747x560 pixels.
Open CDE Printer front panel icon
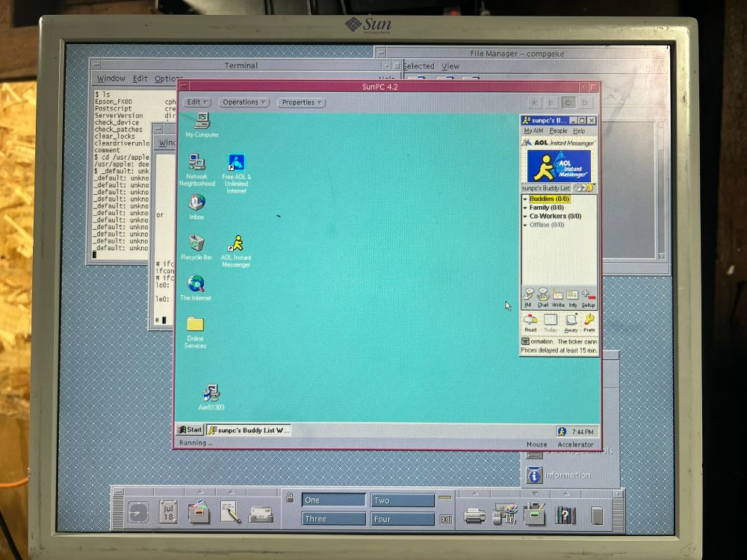click(x=474, y=516)
